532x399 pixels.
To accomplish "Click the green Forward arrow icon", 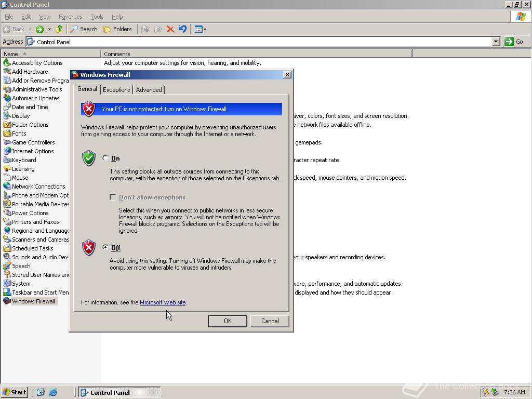I will click(39, 29).
